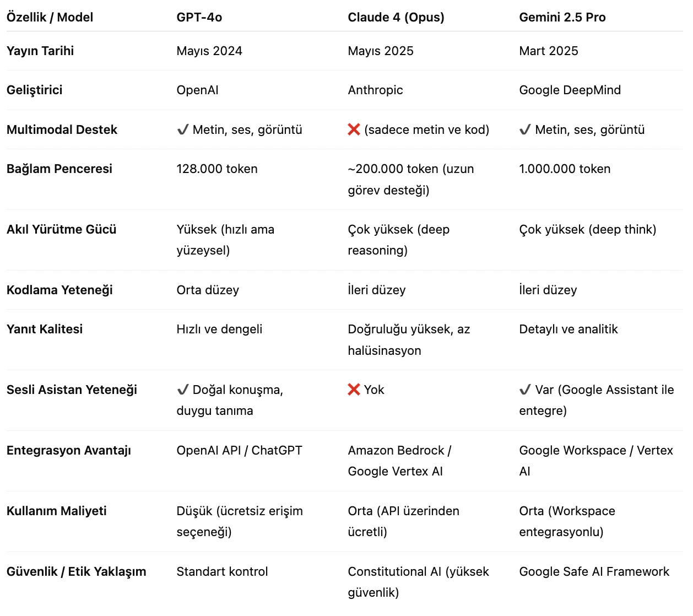Click the "OpenAI API / ChatGPT" cell

239,450
